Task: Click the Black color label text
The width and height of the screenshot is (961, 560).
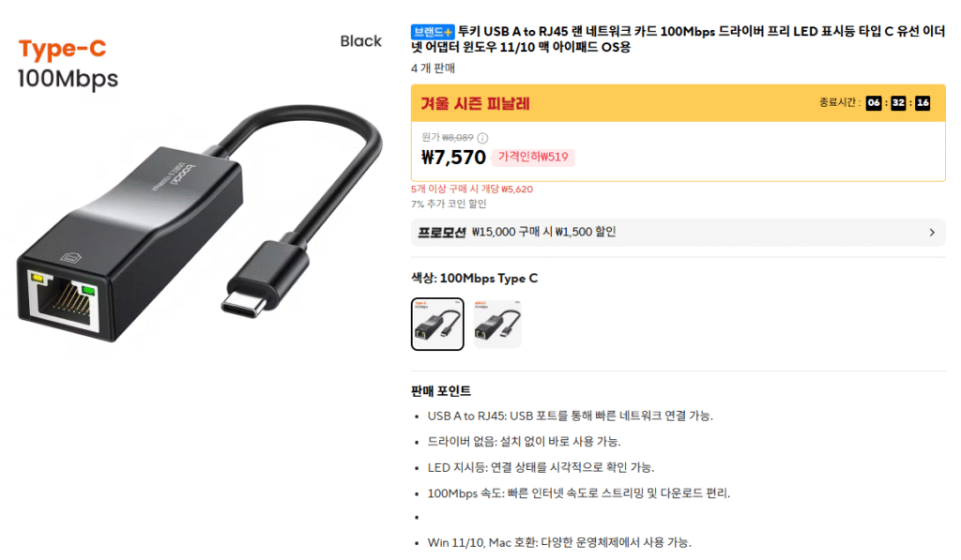Action: pos(360,41)
